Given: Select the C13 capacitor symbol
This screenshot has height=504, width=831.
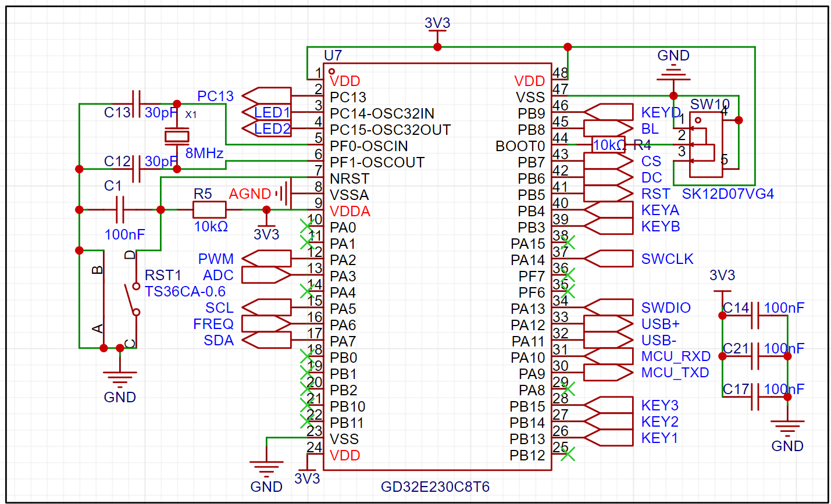Looking at the screenshot, I should click(x=136, y=104).
